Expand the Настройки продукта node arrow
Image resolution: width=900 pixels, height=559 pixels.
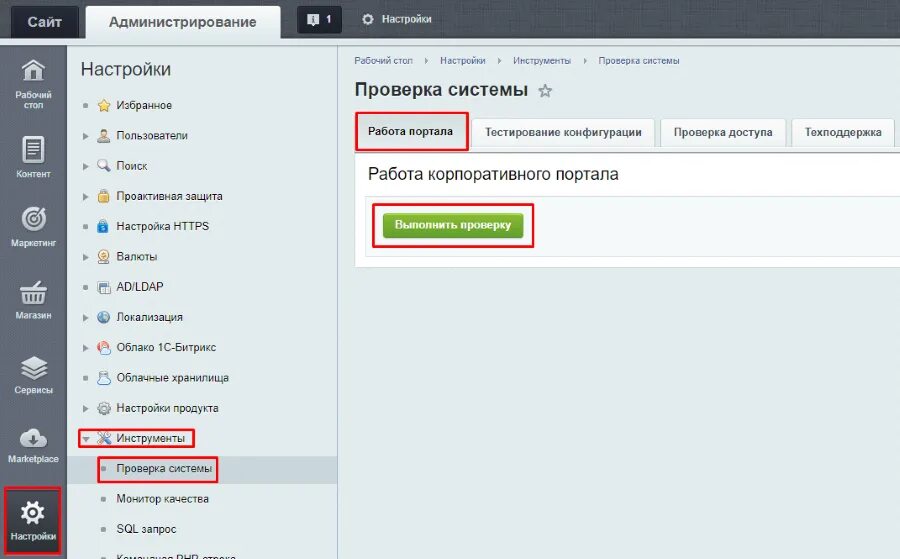[86, 409]
